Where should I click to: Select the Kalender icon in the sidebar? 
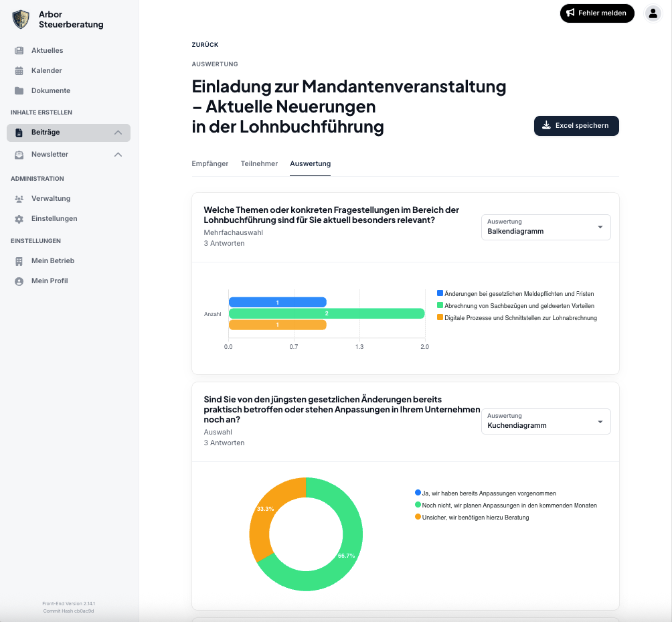coord(19,70)
